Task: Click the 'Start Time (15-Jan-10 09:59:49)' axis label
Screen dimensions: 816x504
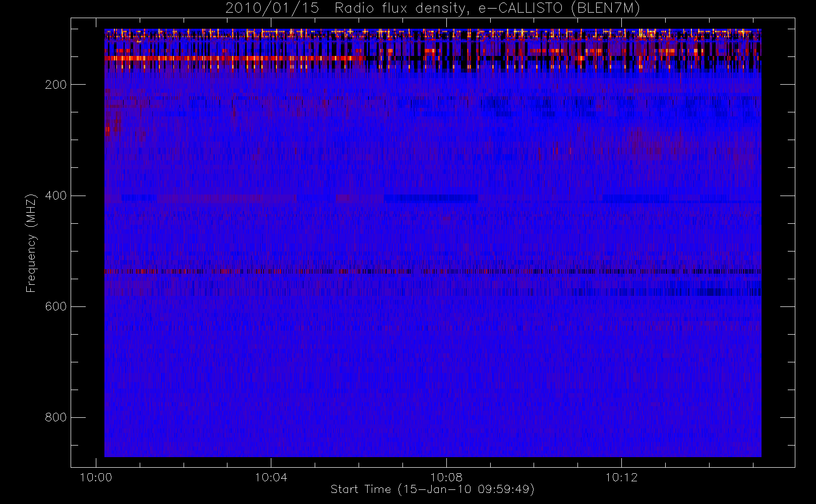Action: tap(433, 489)
